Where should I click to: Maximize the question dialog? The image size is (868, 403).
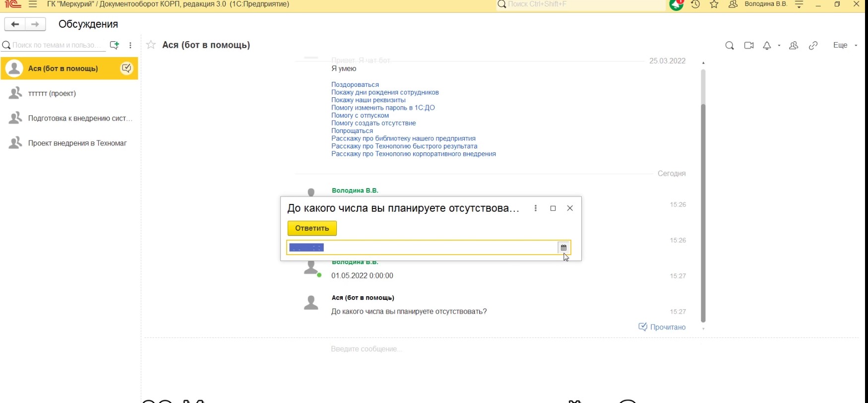coord(553,208)
